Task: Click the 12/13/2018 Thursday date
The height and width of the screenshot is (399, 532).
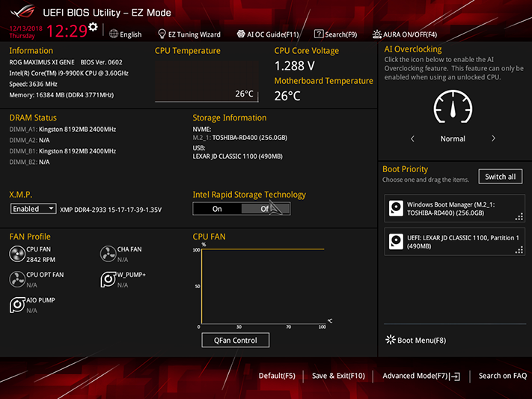Action: tap(25, 32)
